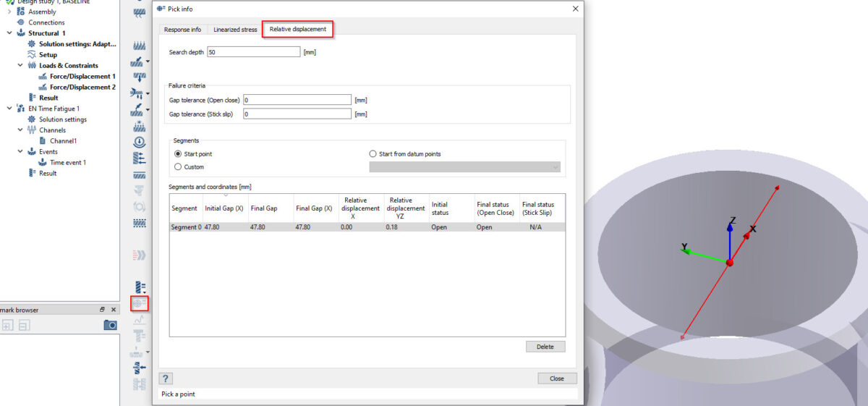Select the Custom segments radio button
The image size is (868, 406).
(x=178, y=167)
